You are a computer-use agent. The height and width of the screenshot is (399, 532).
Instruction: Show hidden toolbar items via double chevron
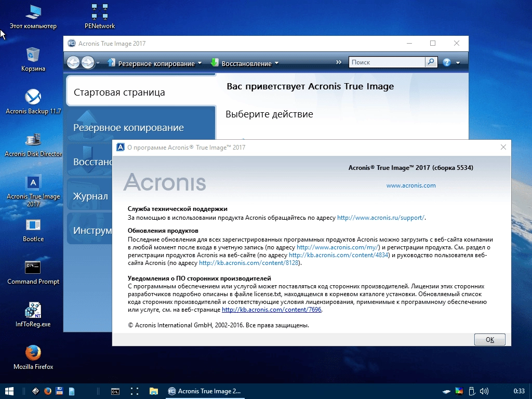click(339, 62)
